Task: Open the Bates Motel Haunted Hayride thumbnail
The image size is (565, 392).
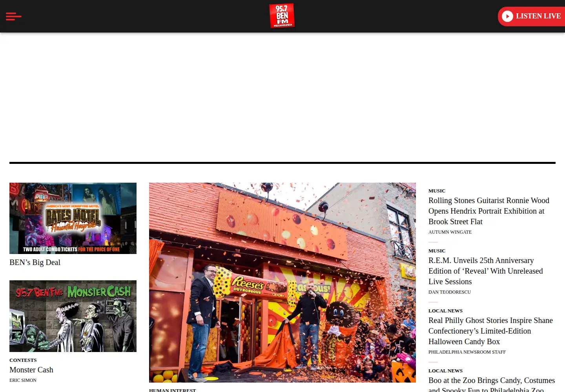Action: click(73, 218)
